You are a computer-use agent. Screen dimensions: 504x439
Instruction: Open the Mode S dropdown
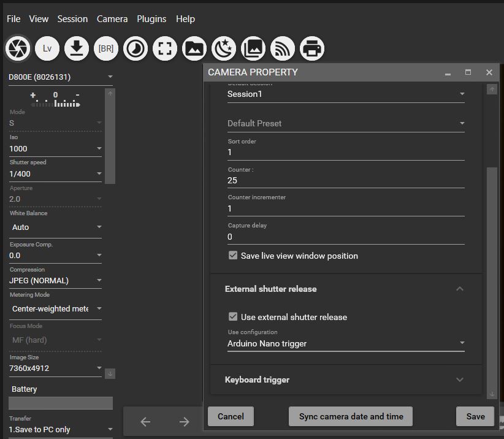click(x=55, y=123)
